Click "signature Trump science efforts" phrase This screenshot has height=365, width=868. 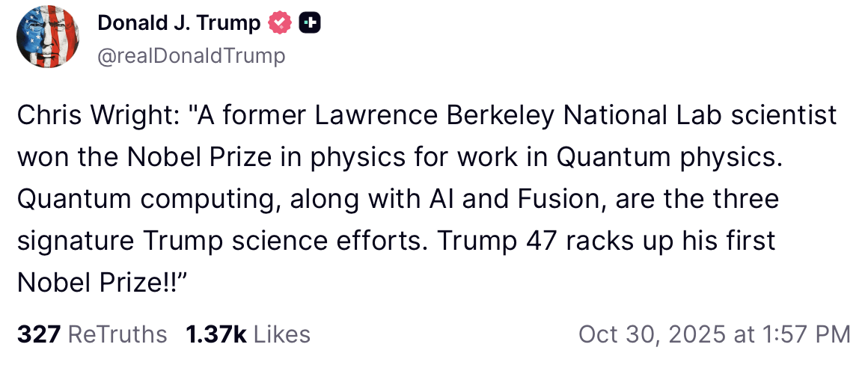(x=221, y=241)
